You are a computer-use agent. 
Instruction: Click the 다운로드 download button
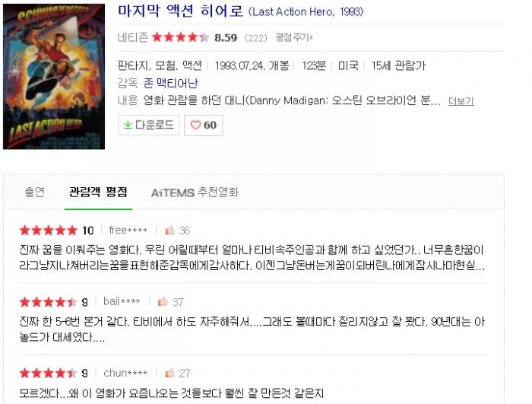click(149, 125)
